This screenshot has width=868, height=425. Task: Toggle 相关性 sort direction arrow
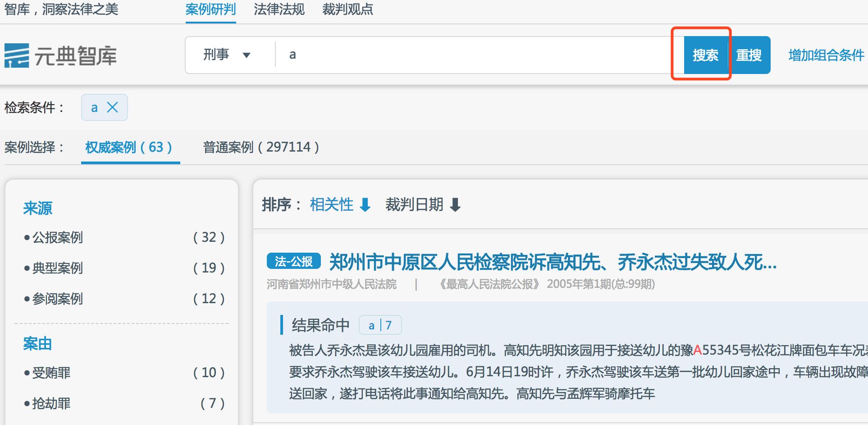point(365,205)
